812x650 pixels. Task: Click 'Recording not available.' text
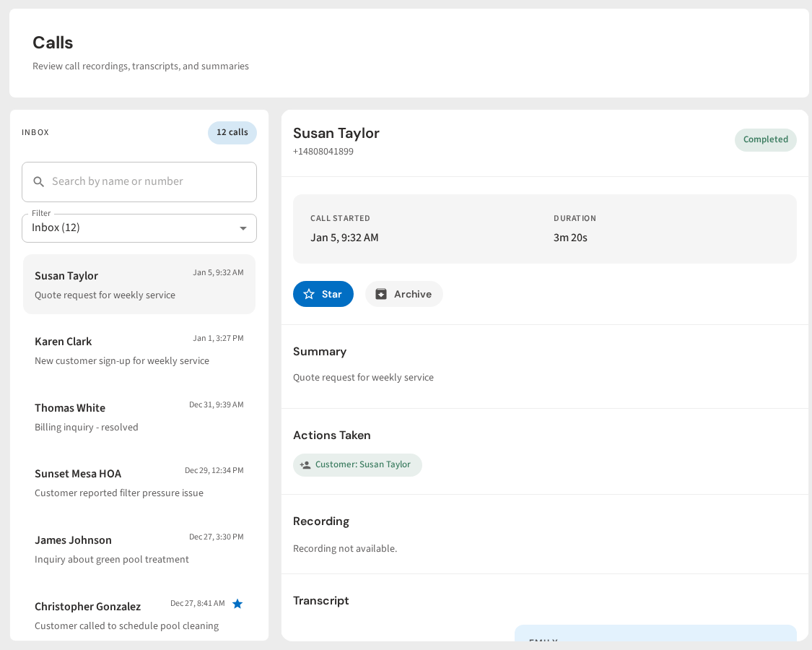click(x=345, y=549)
